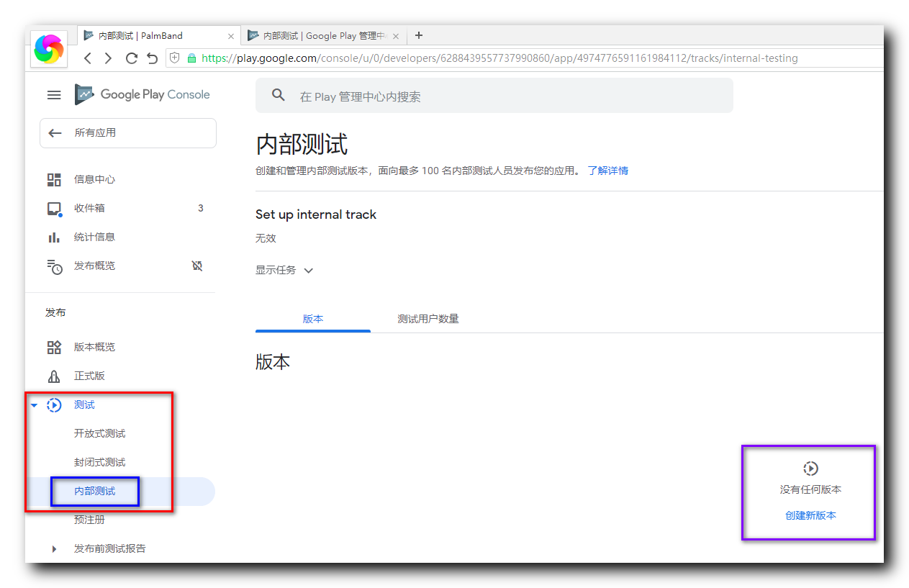Click the 所有应用 button
Screen dimensions: 909x588
[128, 133]
